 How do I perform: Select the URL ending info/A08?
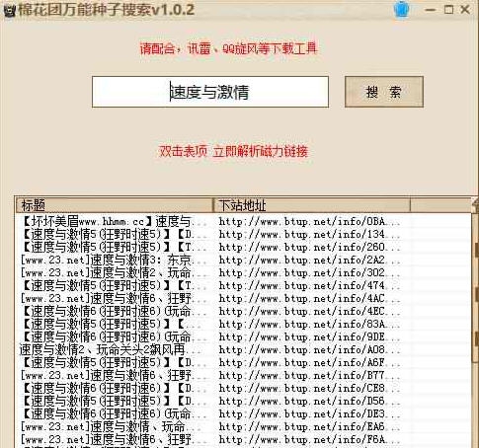click(x=309, y=349)
